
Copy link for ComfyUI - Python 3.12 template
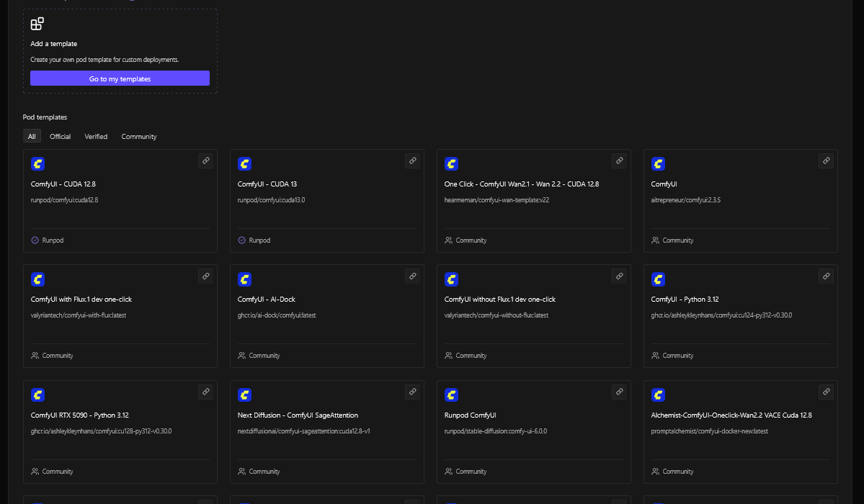pos(826,276)
